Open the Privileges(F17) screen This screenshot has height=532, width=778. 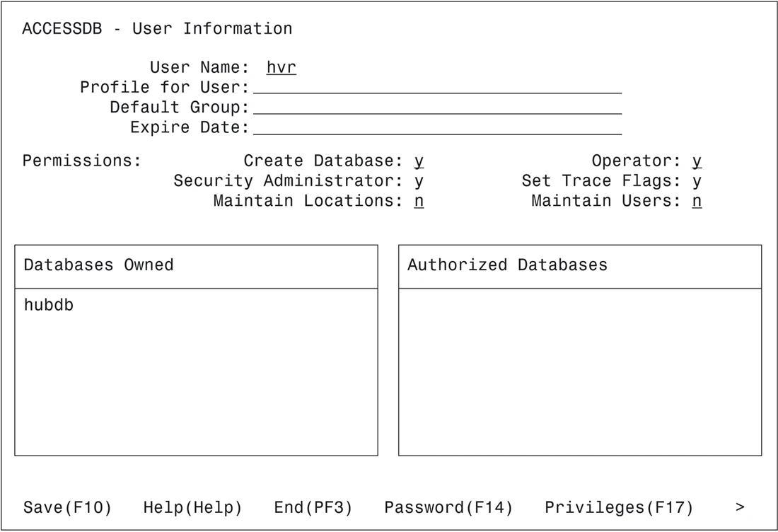(x=618, y=507)
